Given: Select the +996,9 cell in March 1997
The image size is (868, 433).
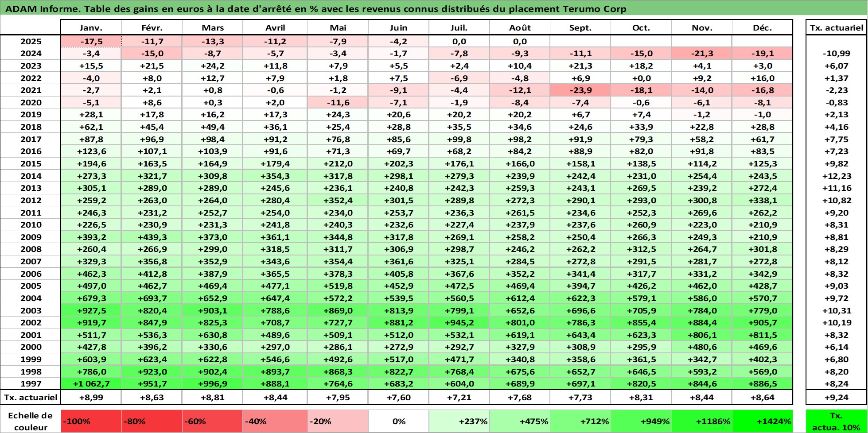Looking at the screenshot, I should [x=212, y=383].
